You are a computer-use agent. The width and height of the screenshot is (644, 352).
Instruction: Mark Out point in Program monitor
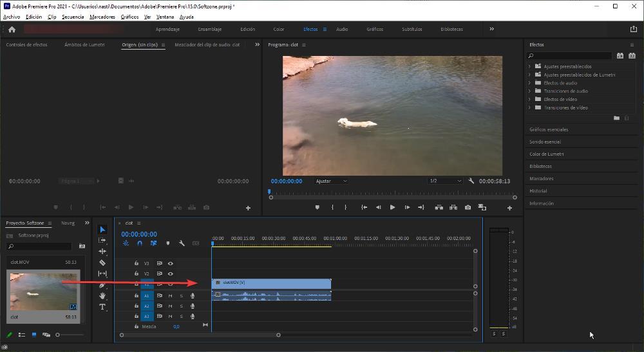(x=345, y=208)
